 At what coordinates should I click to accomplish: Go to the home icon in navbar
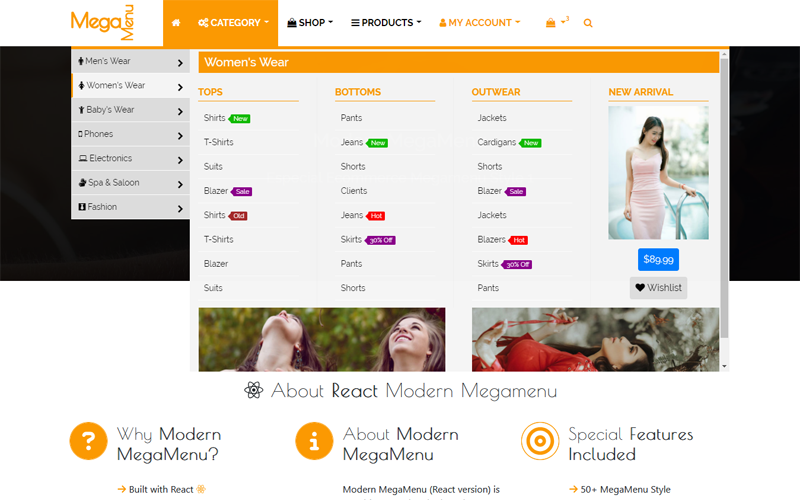point(176,23)
